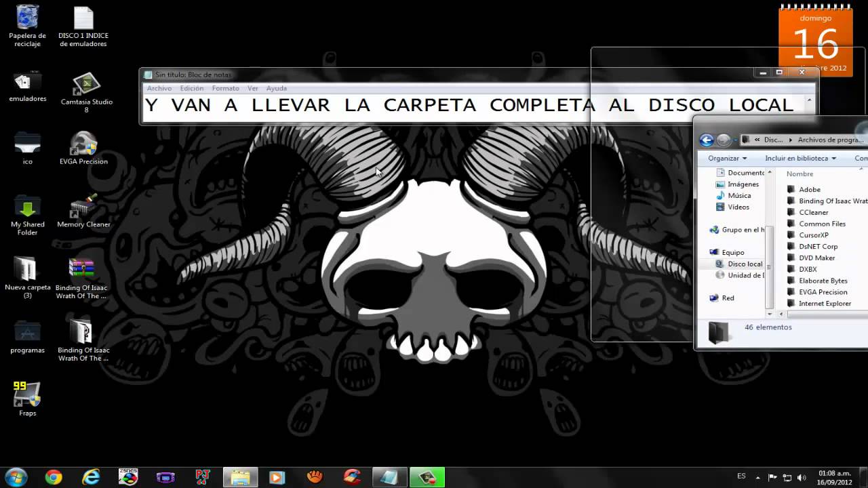The width and height of the screenshot is (868, 488).
Task: Launch Fraps from the desktop
Action: (x=27, y=399)
